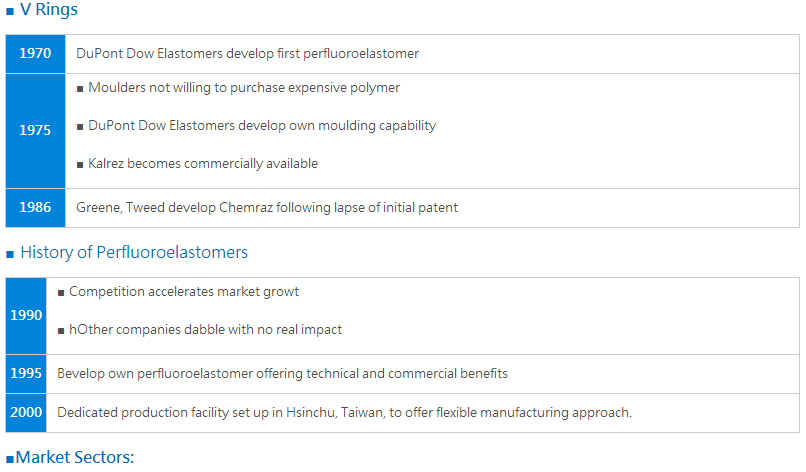Screen dimensions: 806x472
Task: Click History of Perfluoroelastomers heading
Action: pos(134,252)
